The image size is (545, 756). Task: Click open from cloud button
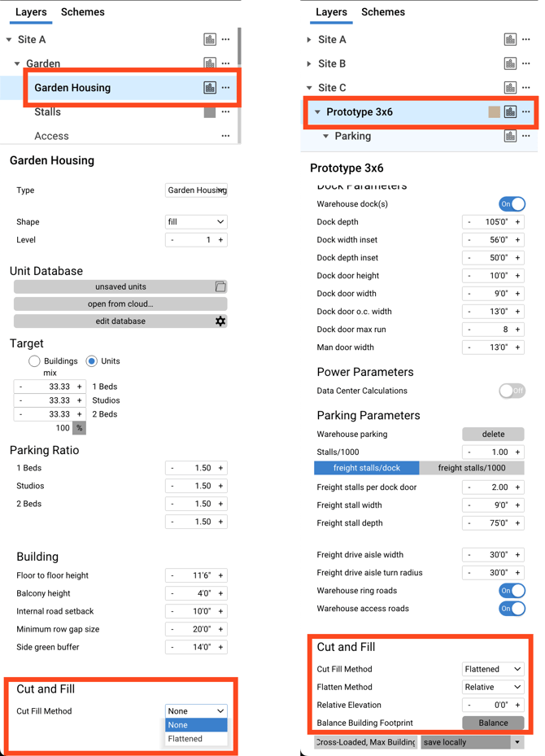pyautogui.click(x=120, y=304)
